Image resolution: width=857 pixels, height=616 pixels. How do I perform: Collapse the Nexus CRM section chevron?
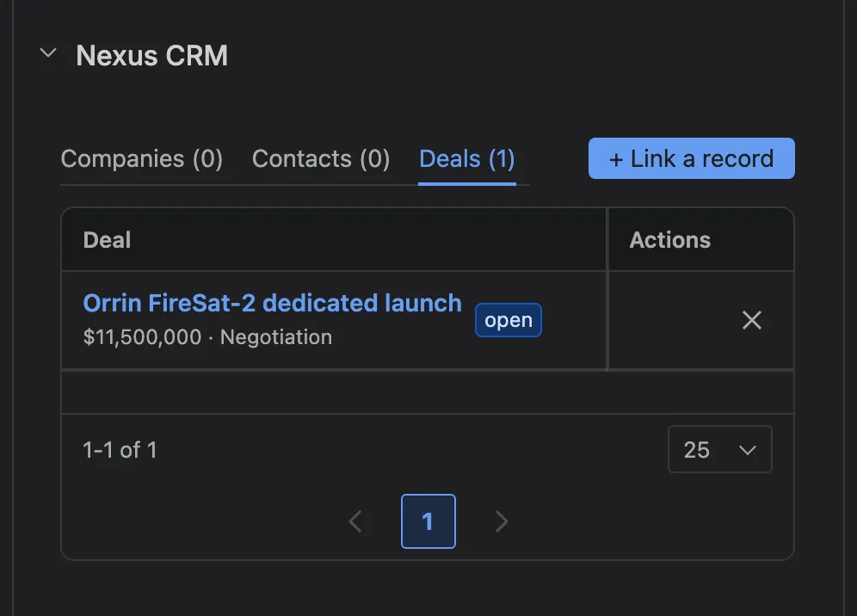(x=48, y=53)
